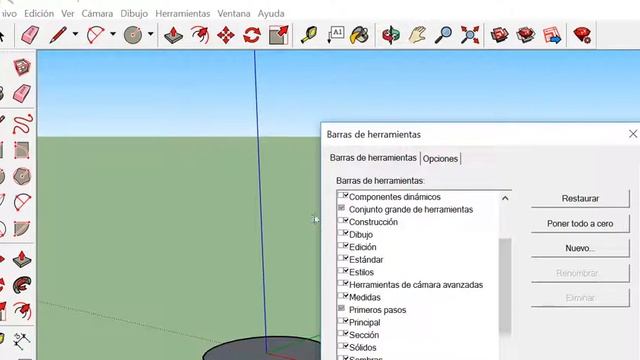Enable the Estilos toolbar checkbox
The height and width of the screenshot is (360, 640).
(342, 271)
